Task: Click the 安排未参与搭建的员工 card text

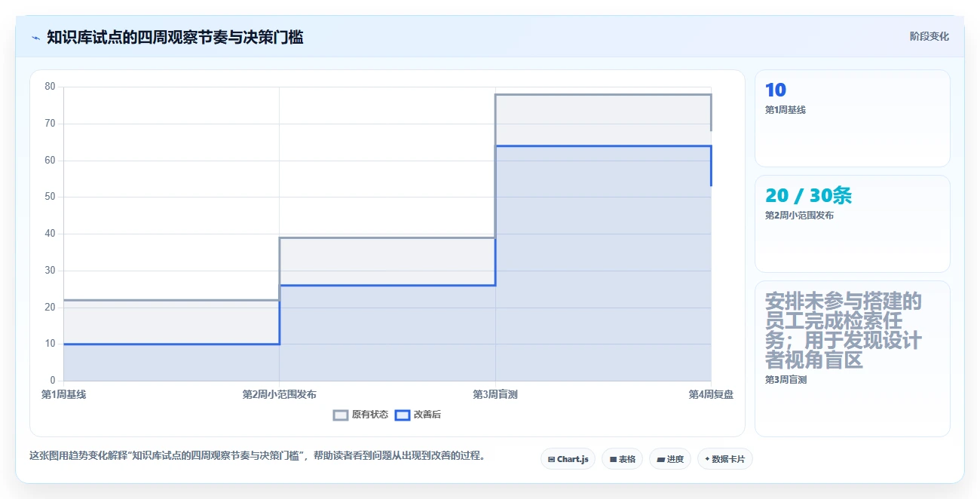Action: pos(843,331)
